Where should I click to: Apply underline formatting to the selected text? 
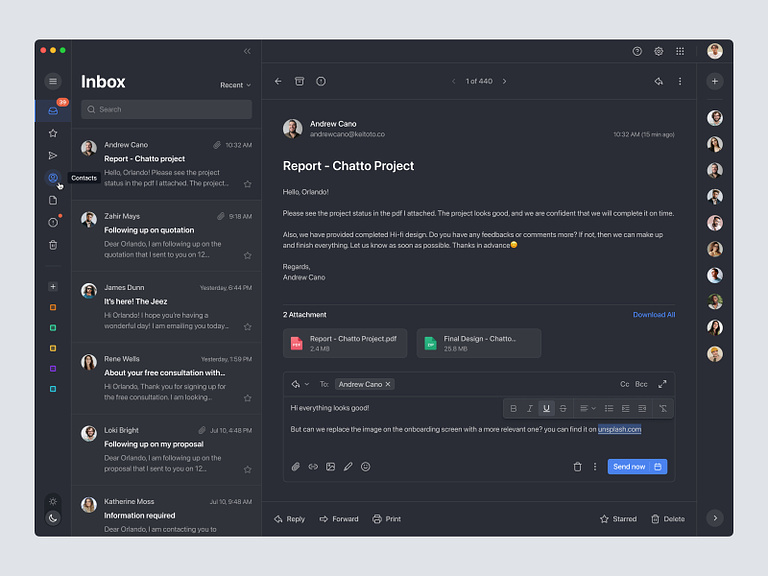tap(546, 408)
